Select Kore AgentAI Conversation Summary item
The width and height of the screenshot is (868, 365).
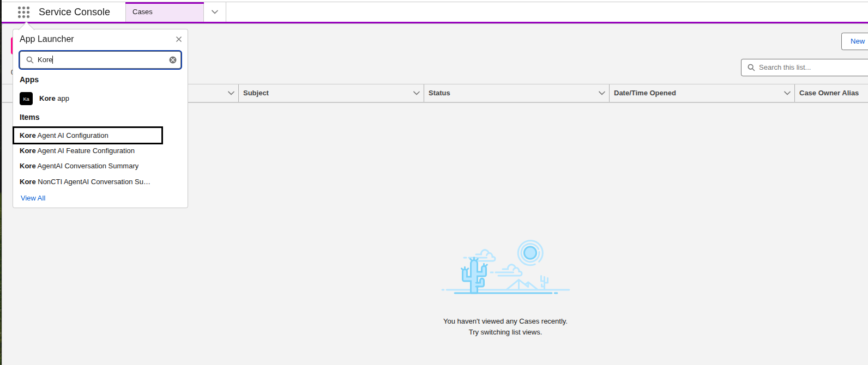pyautogui.click(x=79, y=166)
